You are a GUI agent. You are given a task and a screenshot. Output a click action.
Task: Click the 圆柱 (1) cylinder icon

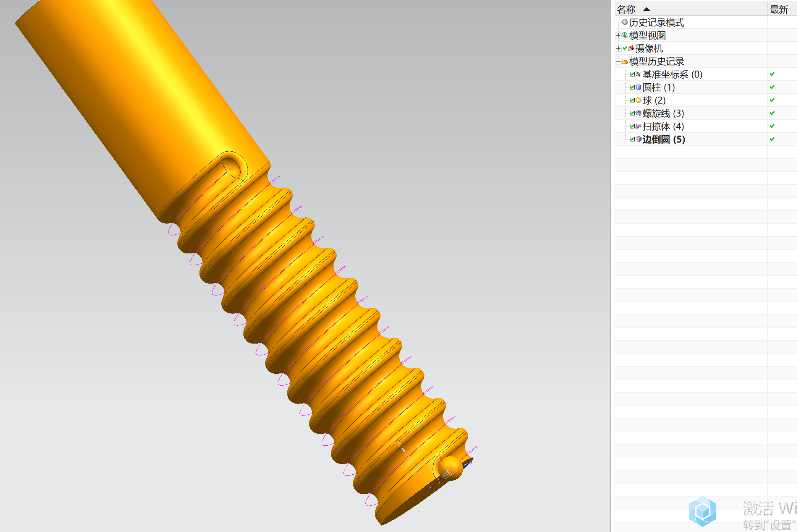[638, 87]
